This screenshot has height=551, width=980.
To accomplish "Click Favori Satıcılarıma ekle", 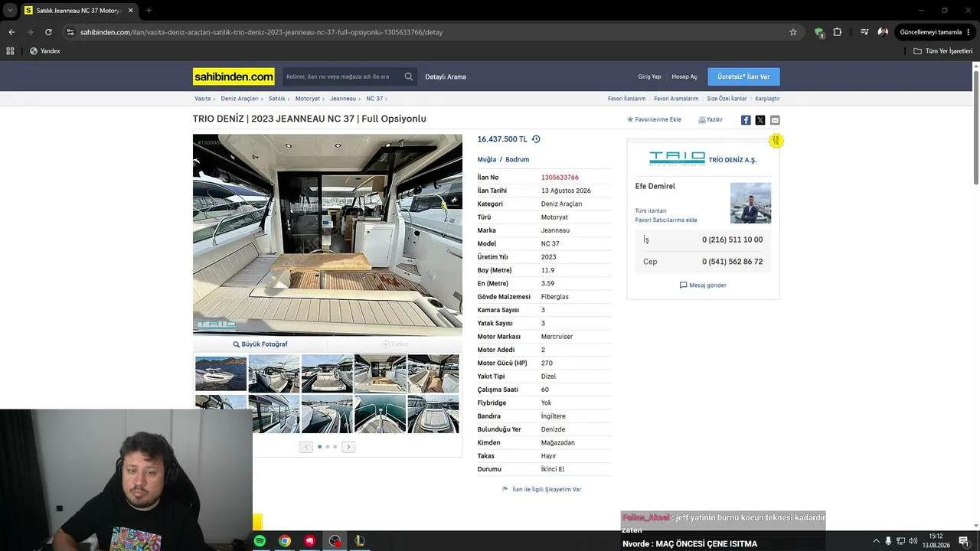I will 666,220.
